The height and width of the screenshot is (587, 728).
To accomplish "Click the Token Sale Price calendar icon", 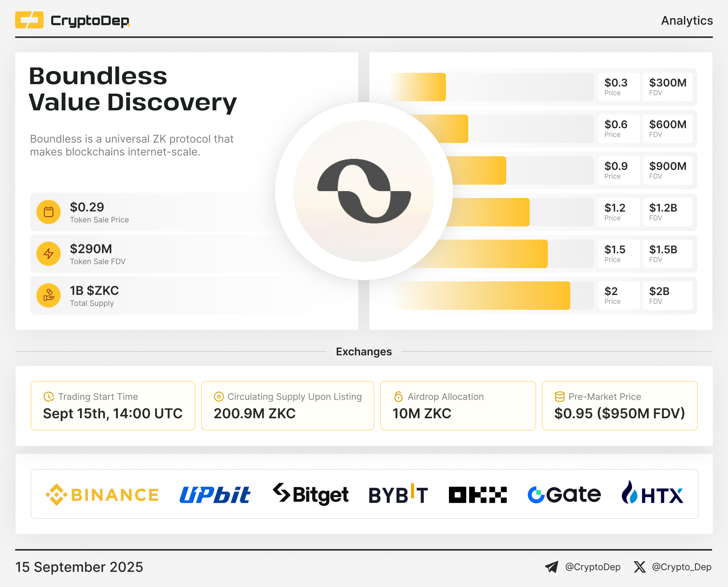I will coord(49,212).
